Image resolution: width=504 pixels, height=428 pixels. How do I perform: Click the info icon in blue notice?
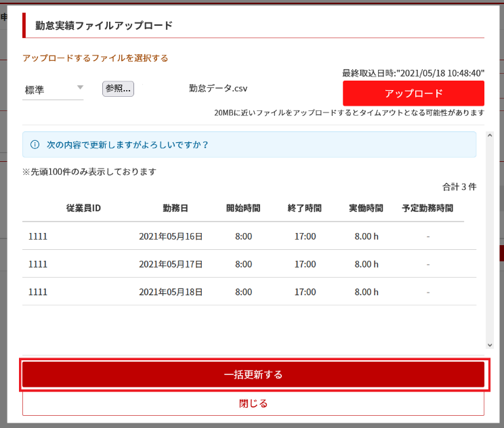pyautogui.click(x=35, y=145)
